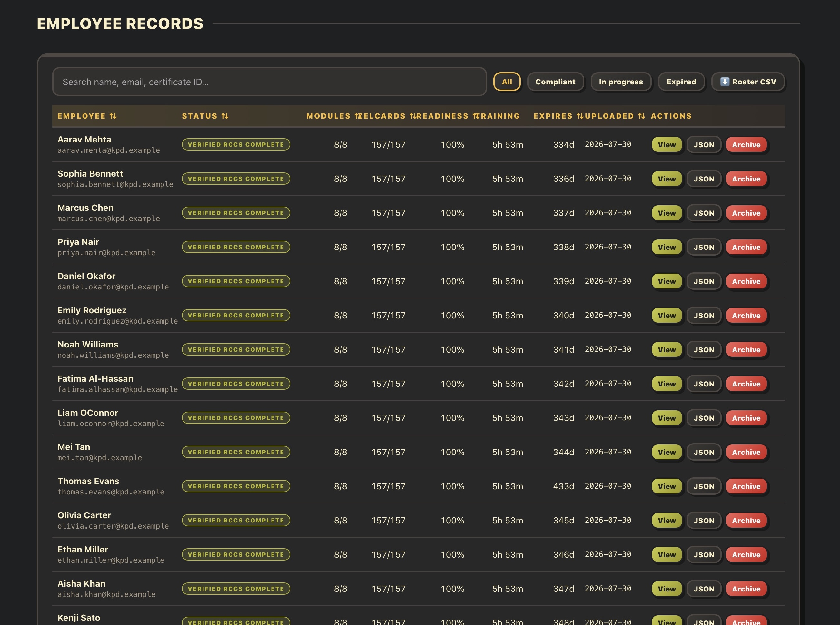Archive Noah Williams's record
This screenshot has width=840, height=625.
746,350
